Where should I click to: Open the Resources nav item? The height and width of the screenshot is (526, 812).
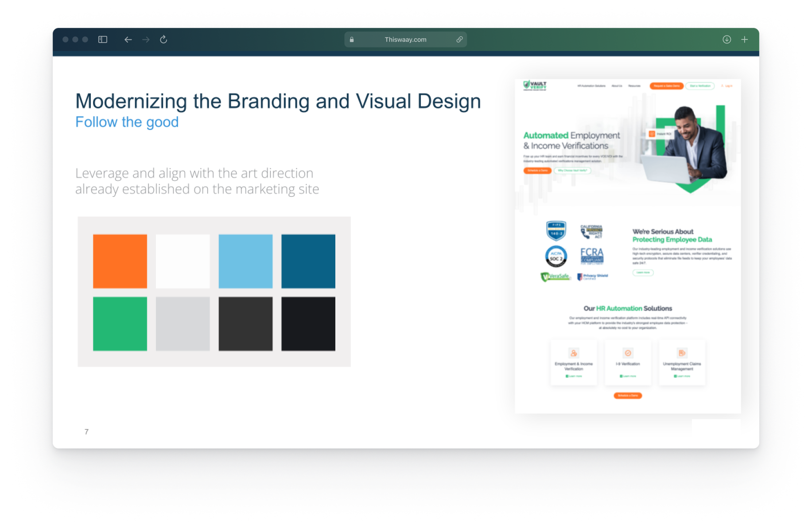[x=634, y=86]
